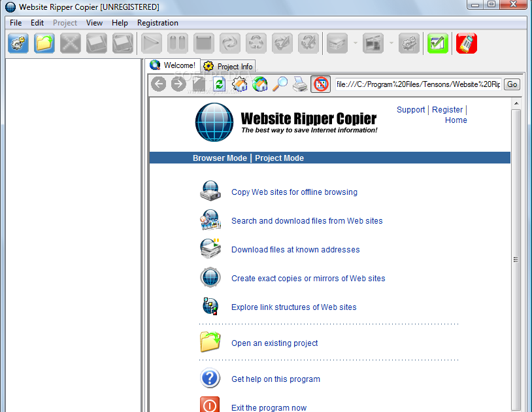Click the New Project gear icon in toolbar
This screenshot has height=412, width=532.
click(x=18, y=43)
